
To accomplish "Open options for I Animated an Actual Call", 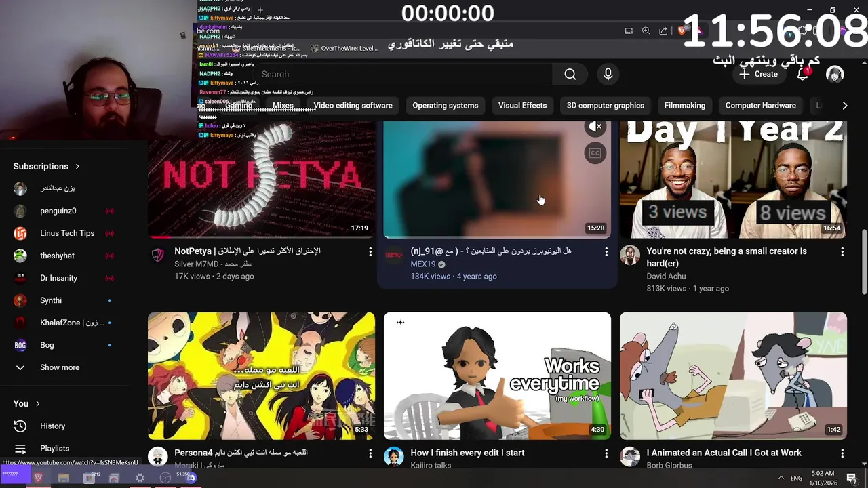I will (842, 453).
